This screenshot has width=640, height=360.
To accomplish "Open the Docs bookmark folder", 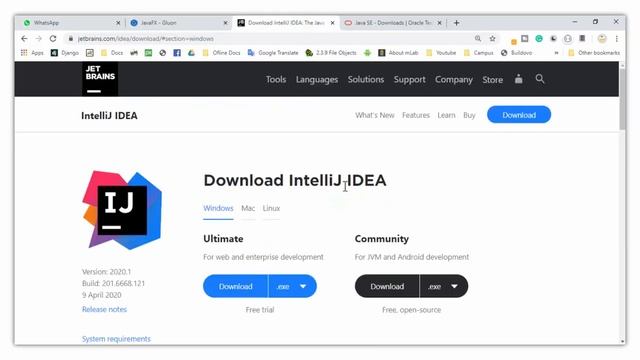I will pyautogui.click(x=111, y=53).
